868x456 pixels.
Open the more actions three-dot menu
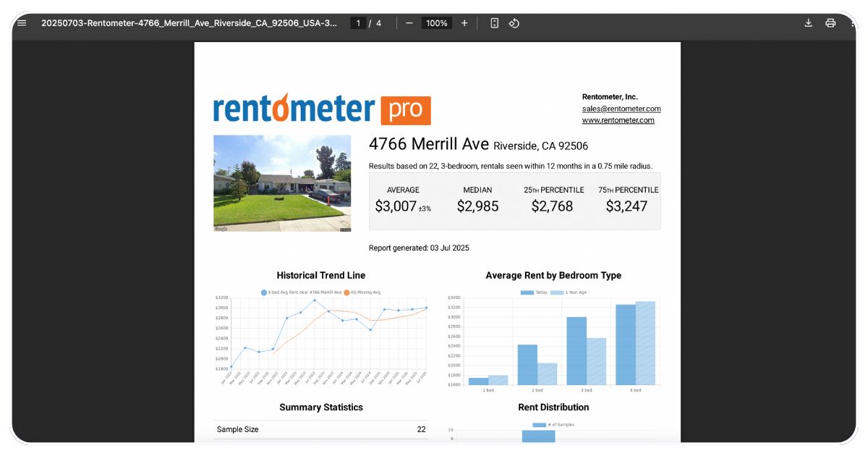(x=851, y=23)
